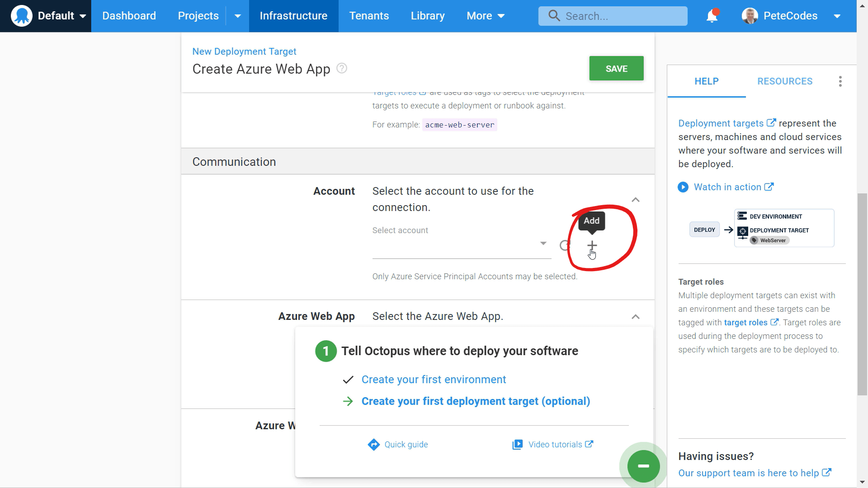Open the PeteCodes user dropdown arrow
Image resolution: width=868 pixels, height=488 pixels.
coord(837,16)
